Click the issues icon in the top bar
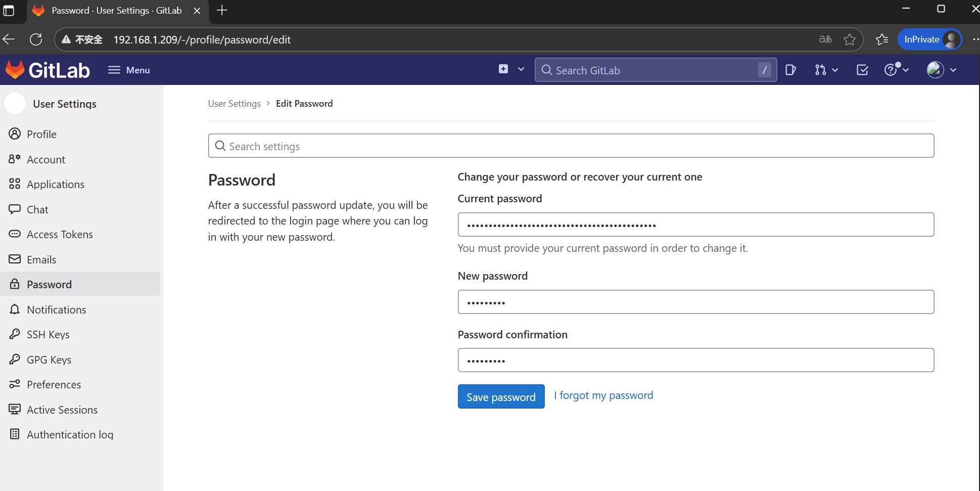Viewport: 980px width, 491px height. (790, 70)
